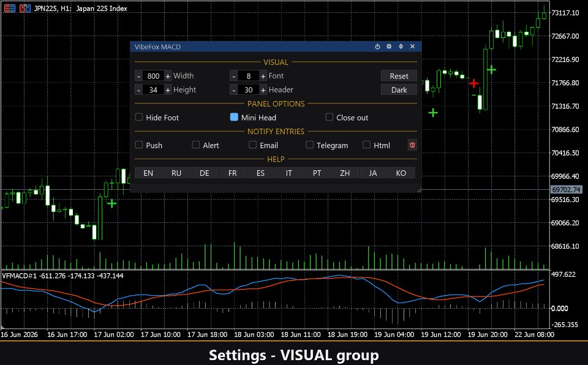Select ES help language
Image resolution: width=588 pixels, height=365 pixels.
point(261,173)
